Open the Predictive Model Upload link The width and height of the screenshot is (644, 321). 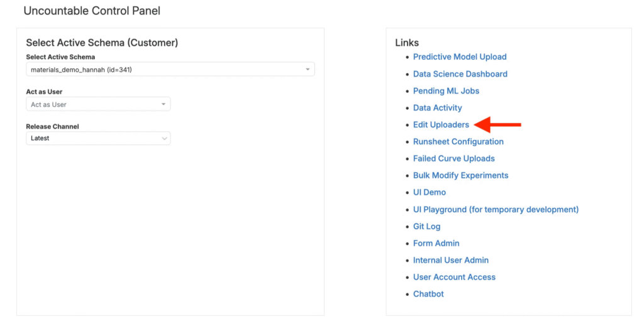point(460,57)
